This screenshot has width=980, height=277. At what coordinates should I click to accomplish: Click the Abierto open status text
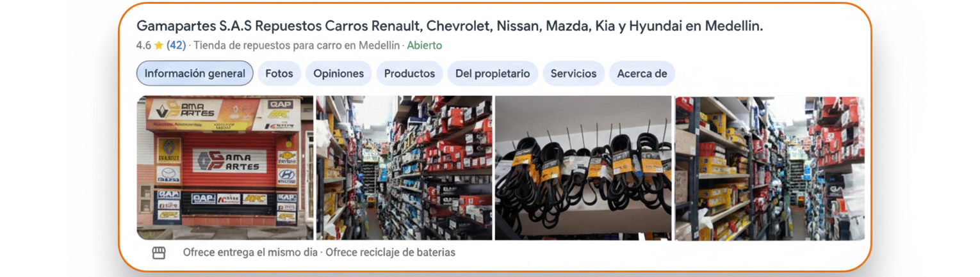pyautogui.click(x=425, y=45)
